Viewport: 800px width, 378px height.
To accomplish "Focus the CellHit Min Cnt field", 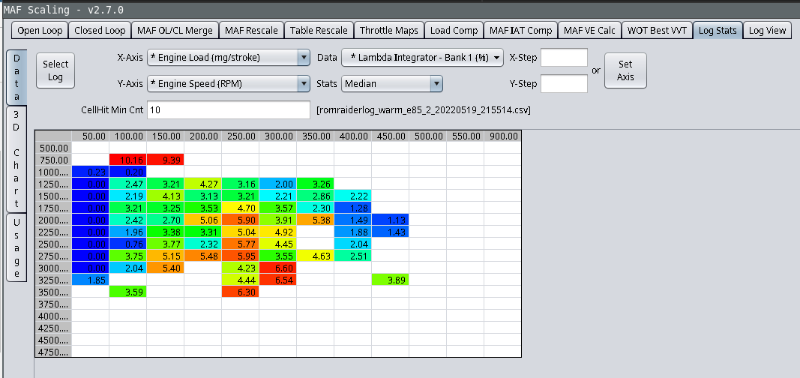I will pyautogui.click(x=229, y=110).
